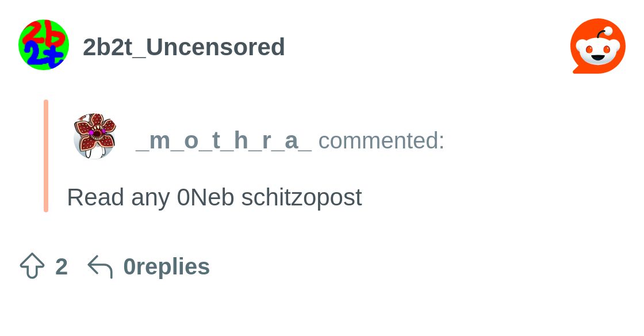Visit the _m_o_t_h_r_a_ username profile link

pos(224,140)
